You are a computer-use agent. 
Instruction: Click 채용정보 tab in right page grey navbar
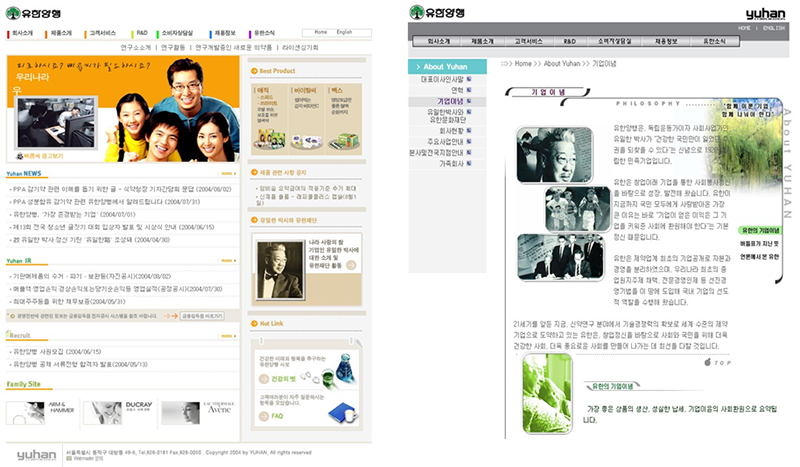[x=666, y=41]
